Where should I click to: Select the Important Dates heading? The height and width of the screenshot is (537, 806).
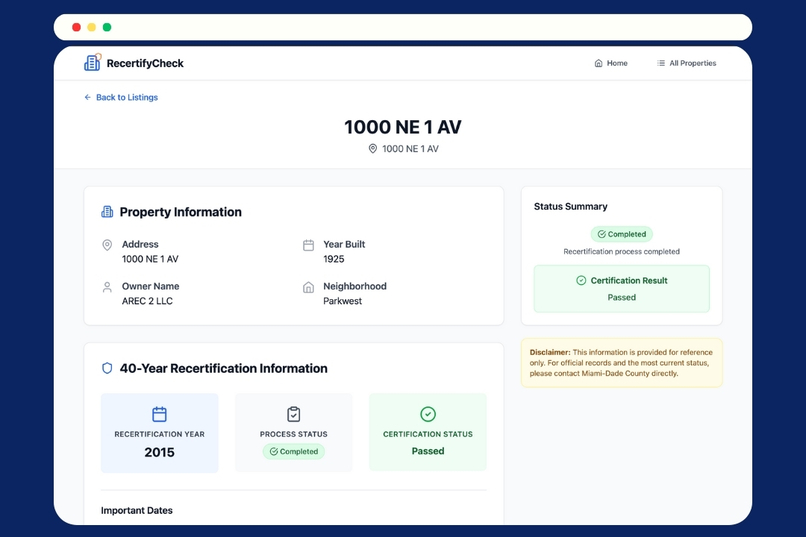click(x=137, y=510)
